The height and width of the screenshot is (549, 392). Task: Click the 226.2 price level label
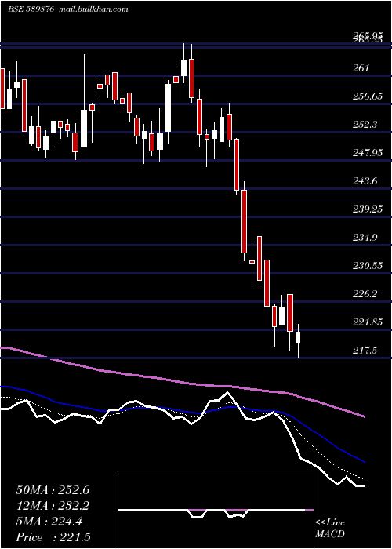[365, 294]
